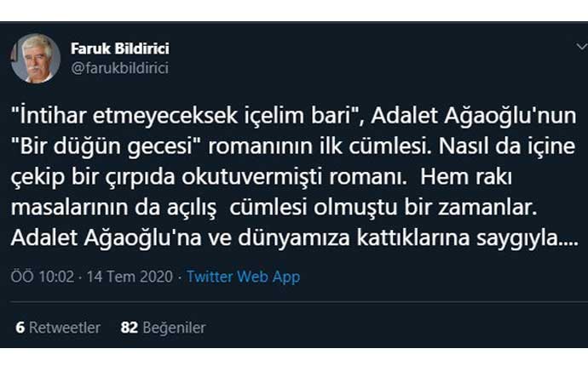Screen dimensions: 588x383
Task: Click the @farukbildirici handle
Action: coord(119,68)
